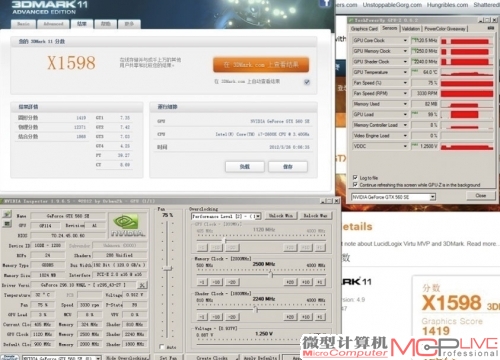Open Memory Used sensor dropdown
This screenshot has height=360, width=500.
coord(405,104)
